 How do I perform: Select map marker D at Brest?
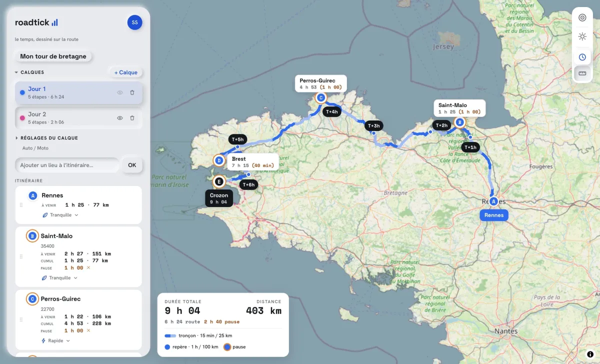(218, 160)
